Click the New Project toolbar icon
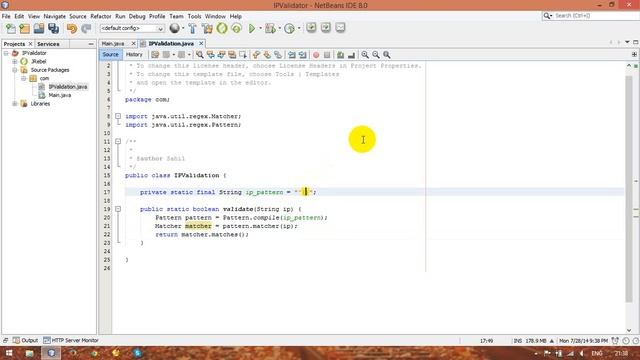Screen dimensions: 640x360 [24, 28]
